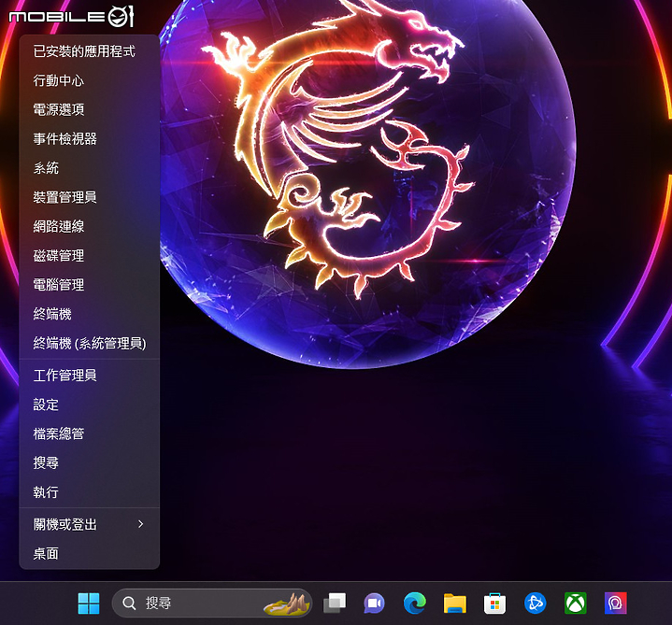Open 裝置管理員 entry

point(90,197)
